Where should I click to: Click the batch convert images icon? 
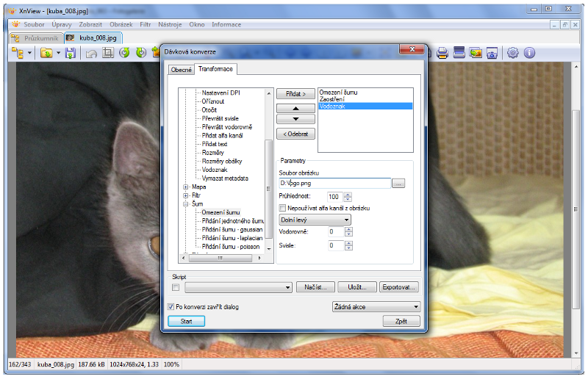tap(476, 53)
